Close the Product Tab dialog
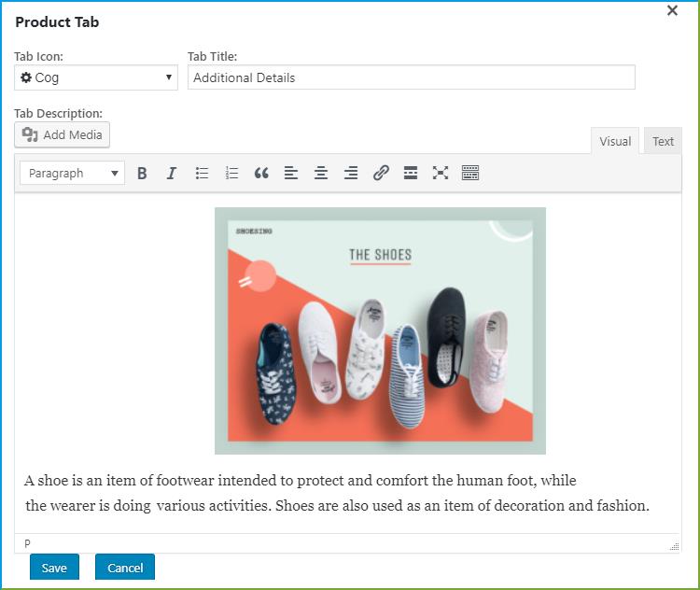700x590 pixels. coord(672,10)
